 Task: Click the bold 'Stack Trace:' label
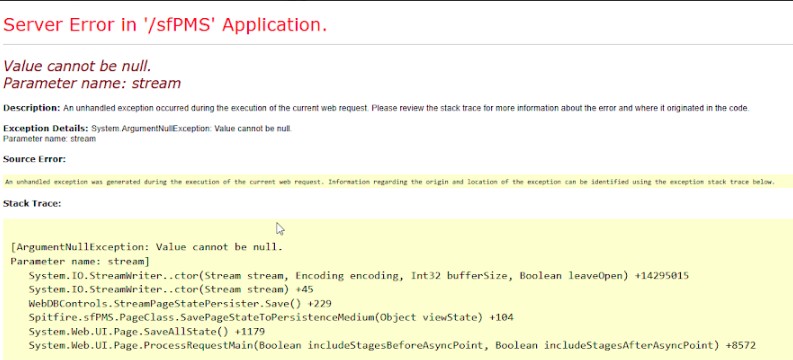pos(32,203)
